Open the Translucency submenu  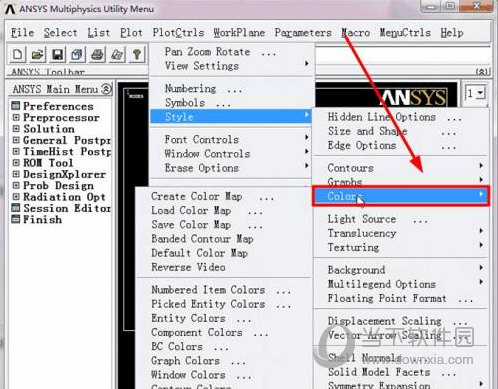coord(401,233)
